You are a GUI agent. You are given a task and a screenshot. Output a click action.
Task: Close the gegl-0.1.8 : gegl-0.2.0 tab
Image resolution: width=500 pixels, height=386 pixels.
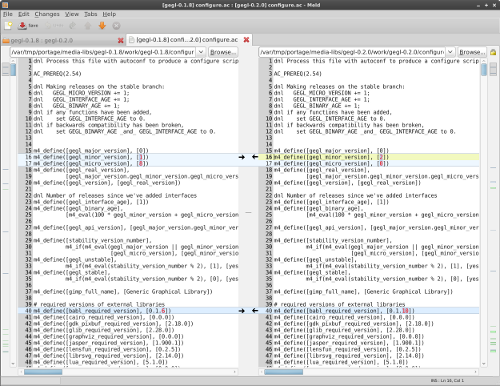pos(121,40)
